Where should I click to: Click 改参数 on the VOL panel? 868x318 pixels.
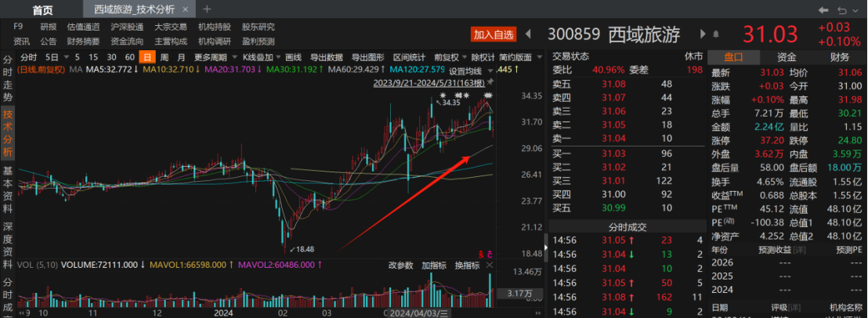(x=400, y=265)
